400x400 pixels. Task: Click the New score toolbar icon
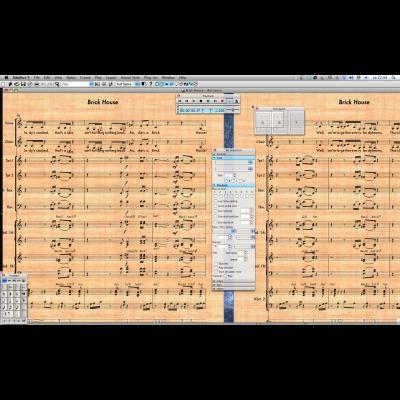tap(3, 84)
